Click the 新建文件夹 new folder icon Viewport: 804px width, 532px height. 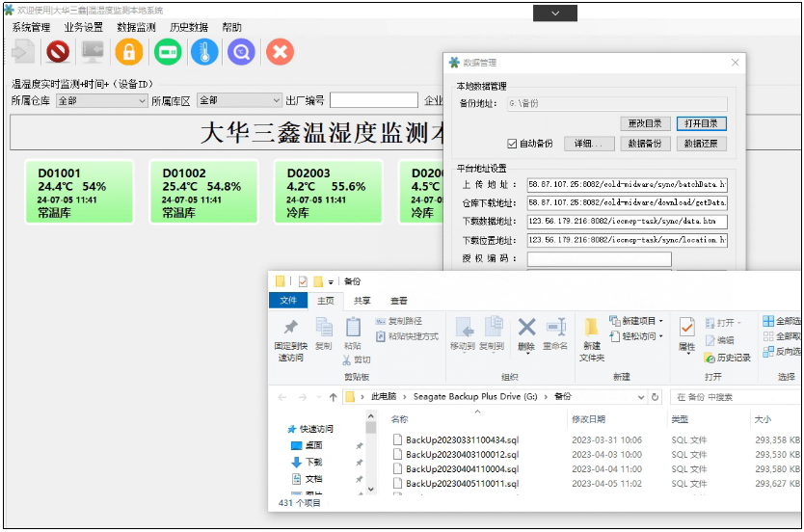tap(592, 332)
